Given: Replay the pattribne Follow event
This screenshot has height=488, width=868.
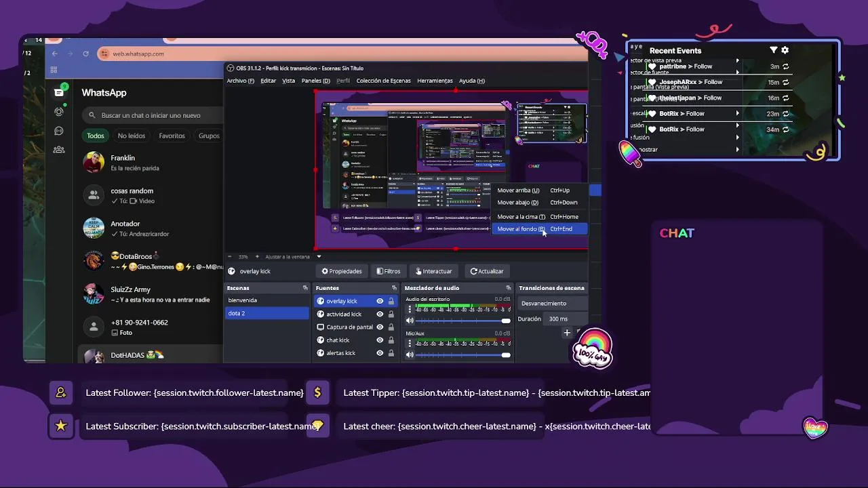Looking at the screenshot, I should coord(785,66).
